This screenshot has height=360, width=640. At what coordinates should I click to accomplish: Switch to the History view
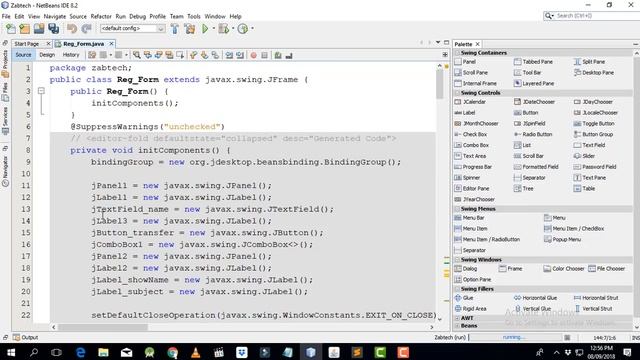pos(71,55)
